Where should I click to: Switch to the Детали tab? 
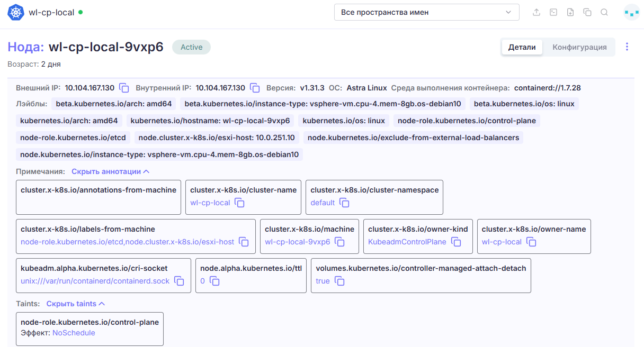click(x=522, y=47)
